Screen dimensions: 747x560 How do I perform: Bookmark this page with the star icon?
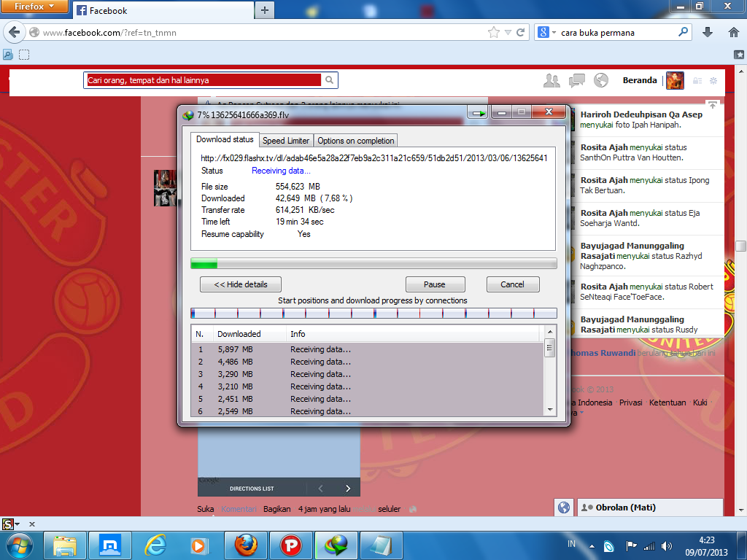494,33
